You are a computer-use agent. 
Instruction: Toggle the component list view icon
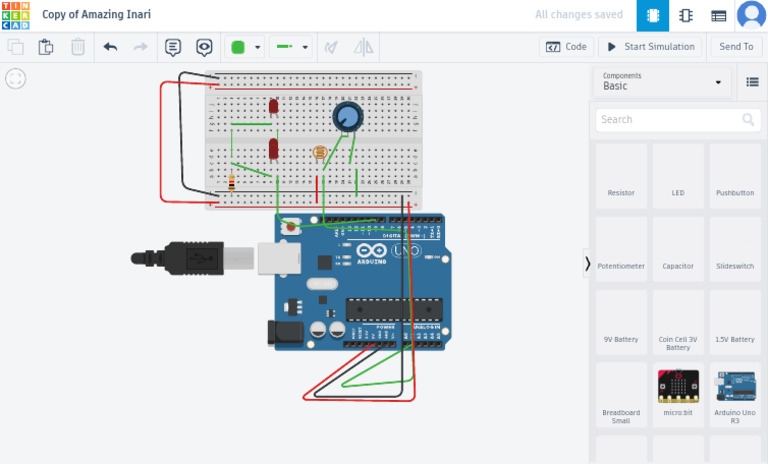tap(752, 82)
